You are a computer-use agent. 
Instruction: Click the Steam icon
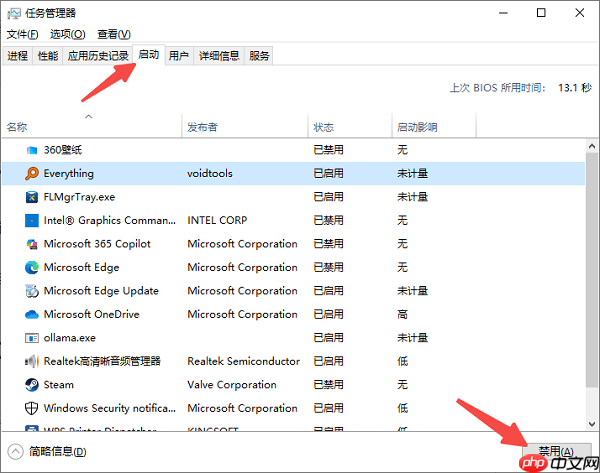(x=32, y=385)
